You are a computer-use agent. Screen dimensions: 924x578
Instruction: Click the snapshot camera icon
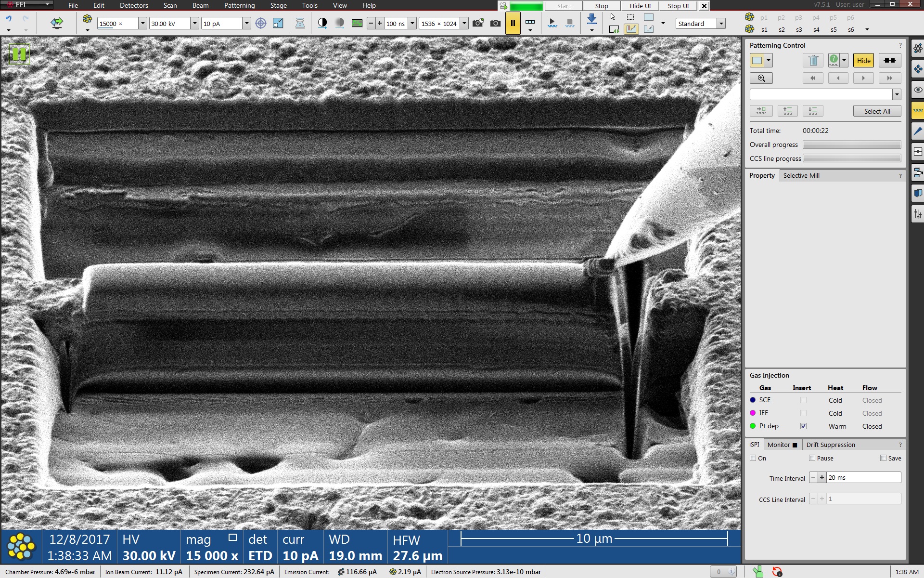(x=495, y=23)
